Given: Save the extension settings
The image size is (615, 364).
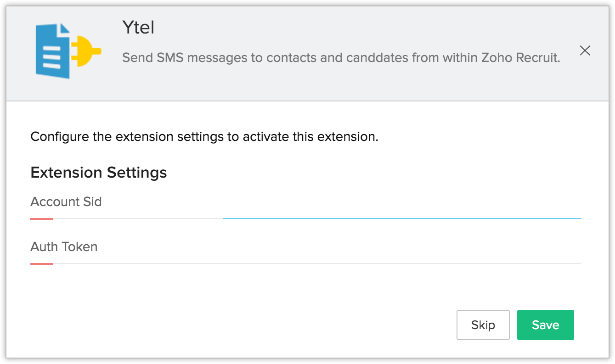Looking at the screenshot, I should pyautogui.click(x=545, y=325).
